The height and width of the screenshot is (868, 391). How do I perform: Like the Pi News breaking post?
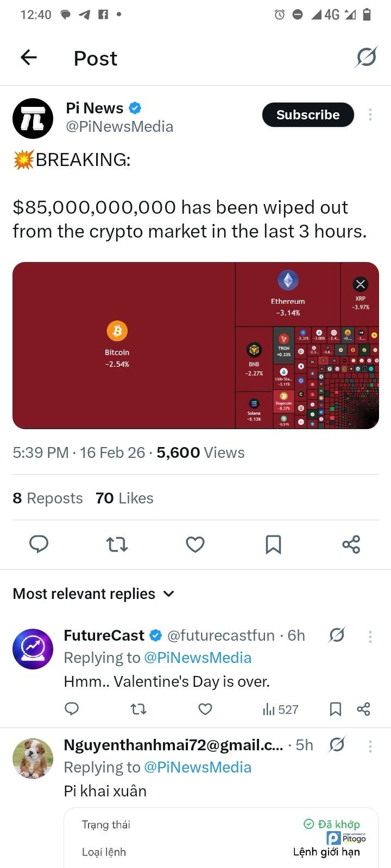coord(195,544)
